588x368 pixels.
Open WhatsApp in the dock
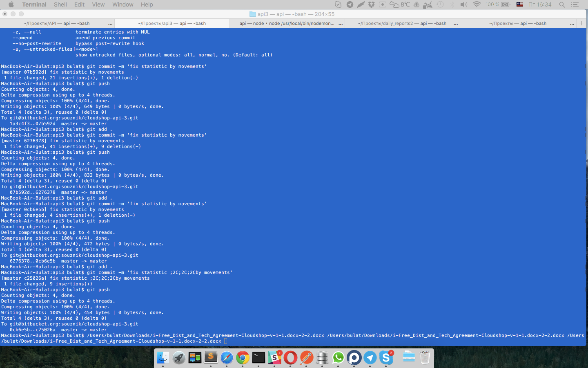(338, 358)
